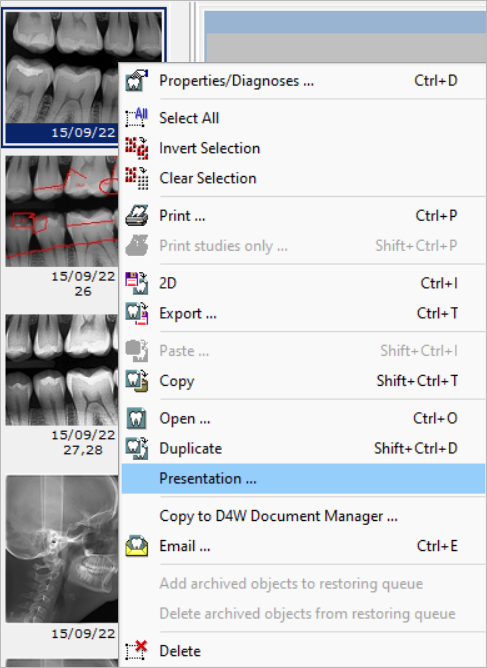The height and width of the screenshot is (668, 487).
Task: Select the Export ... menu entry text
Action: pos(188,314)
